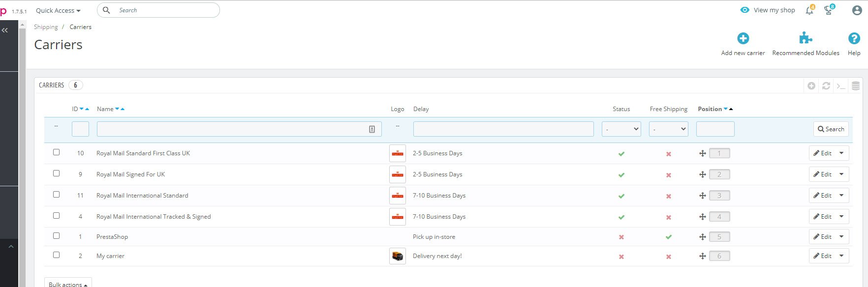Select checkbox for PrestaShop carrier
Screen dimensions: 868x287
(56, 236)
